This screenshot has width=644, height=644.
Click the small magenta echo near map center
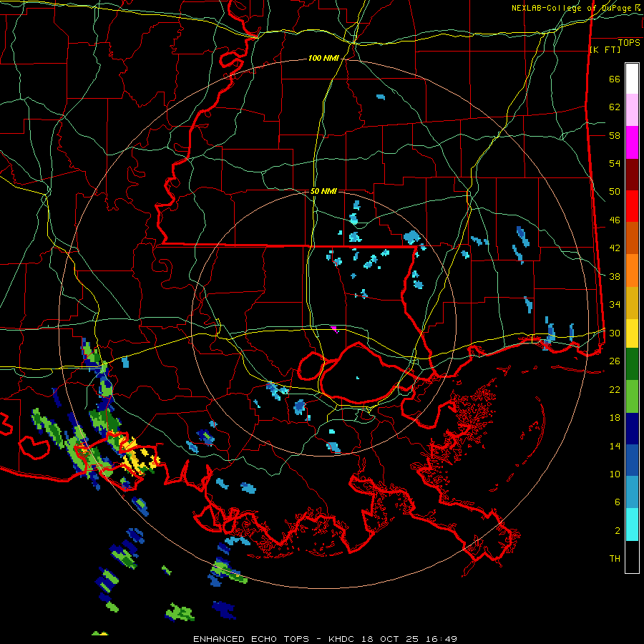point(334,328)
